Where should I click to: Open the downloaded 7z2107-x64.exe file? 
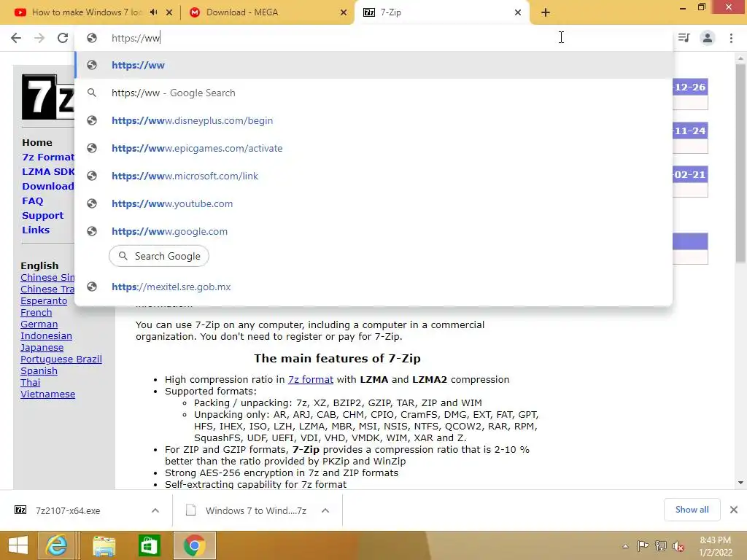[68, 510]
